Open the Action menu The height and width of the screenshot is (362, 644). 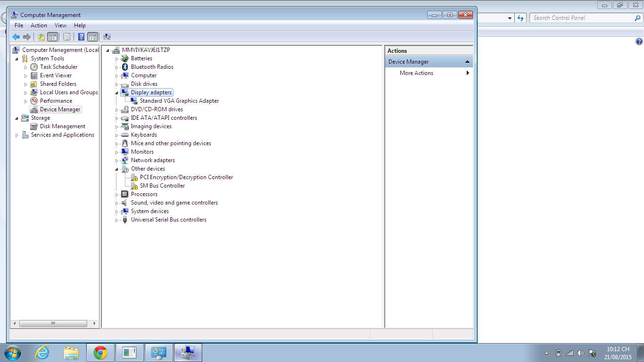point(39,25)
